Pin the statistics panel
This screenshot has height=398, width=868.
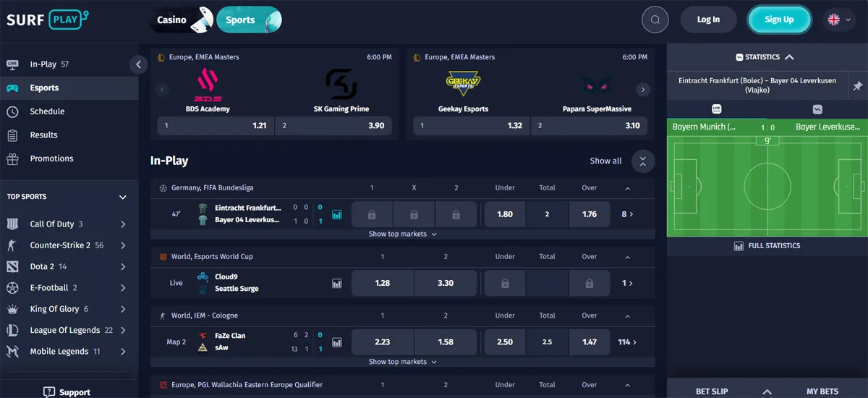click(858, 86)
